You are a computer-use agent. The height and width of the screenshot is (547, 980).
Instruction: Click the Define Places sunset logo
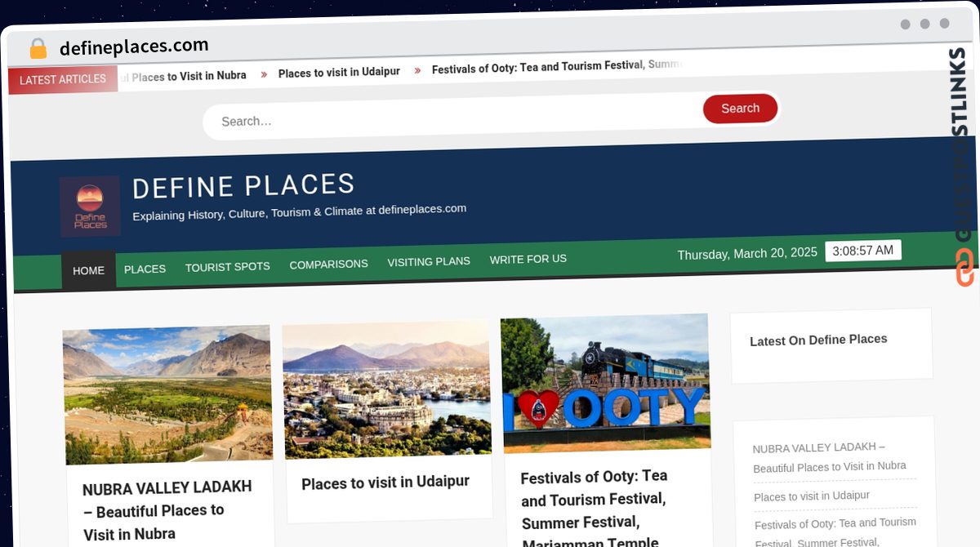pos(90,207)
